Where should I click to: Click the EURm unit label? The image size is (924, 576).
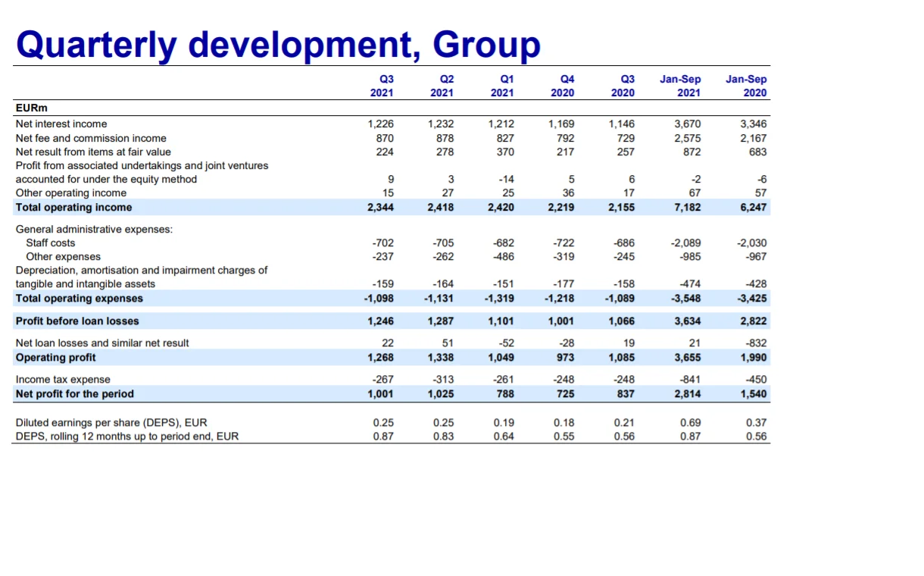click(32, 108)
